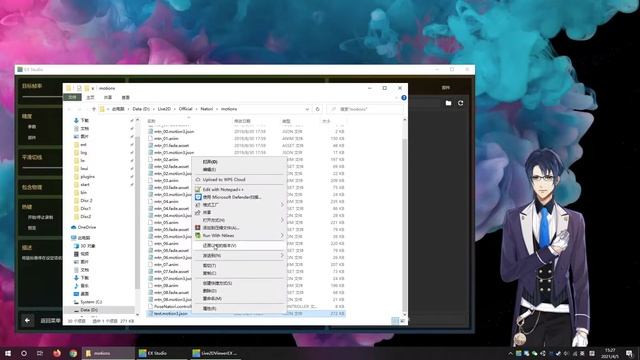Click the Natori breadcrumb in address bar

pyautogui.click(x=207, y=109)
